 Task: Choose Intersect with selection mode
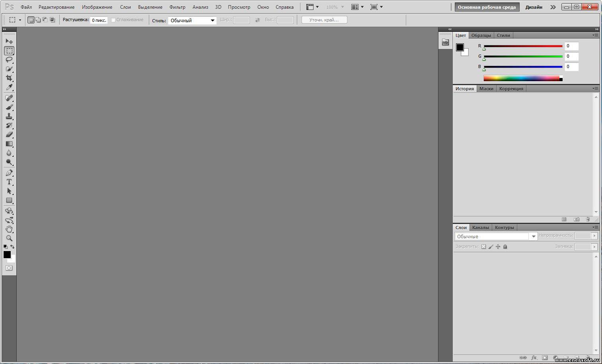tap(52, 20)
